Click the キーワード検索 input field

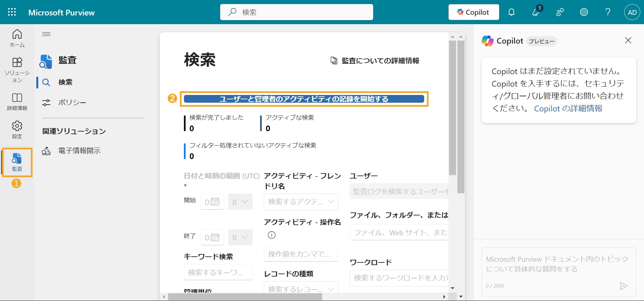218,272
